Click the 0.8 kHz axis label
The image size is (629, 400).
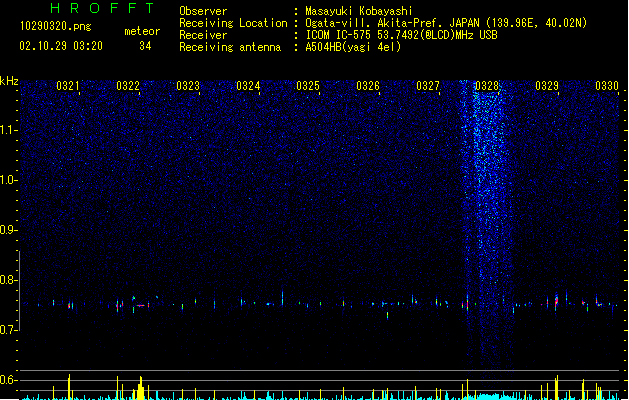pos(8,280)
